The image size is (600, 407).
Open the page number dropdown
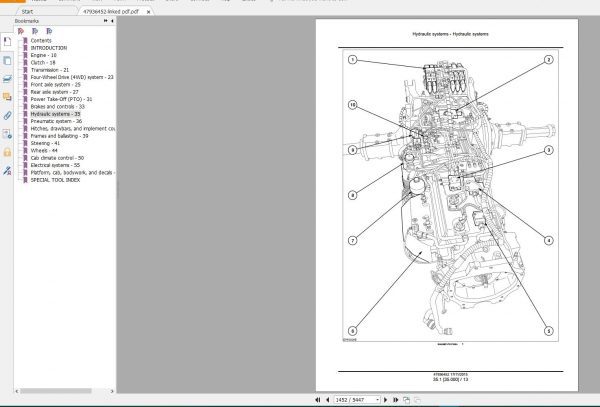[x=376, y=398]
